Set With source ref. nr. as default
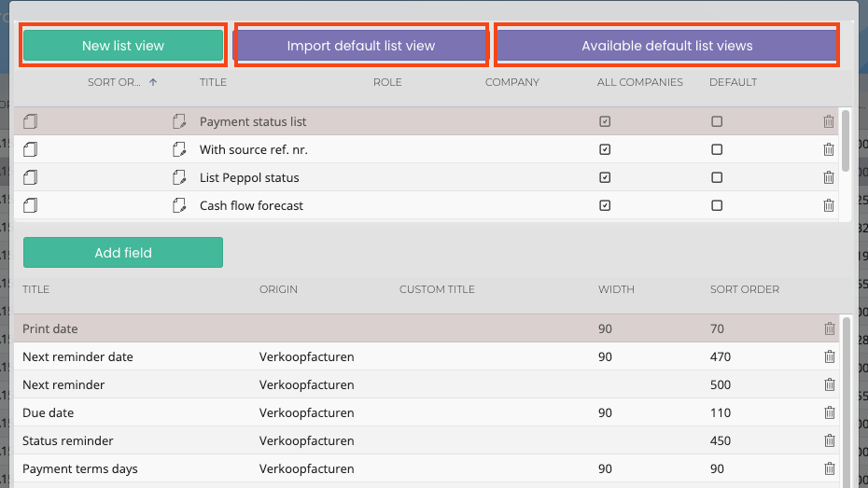 [x=717, y=149]
